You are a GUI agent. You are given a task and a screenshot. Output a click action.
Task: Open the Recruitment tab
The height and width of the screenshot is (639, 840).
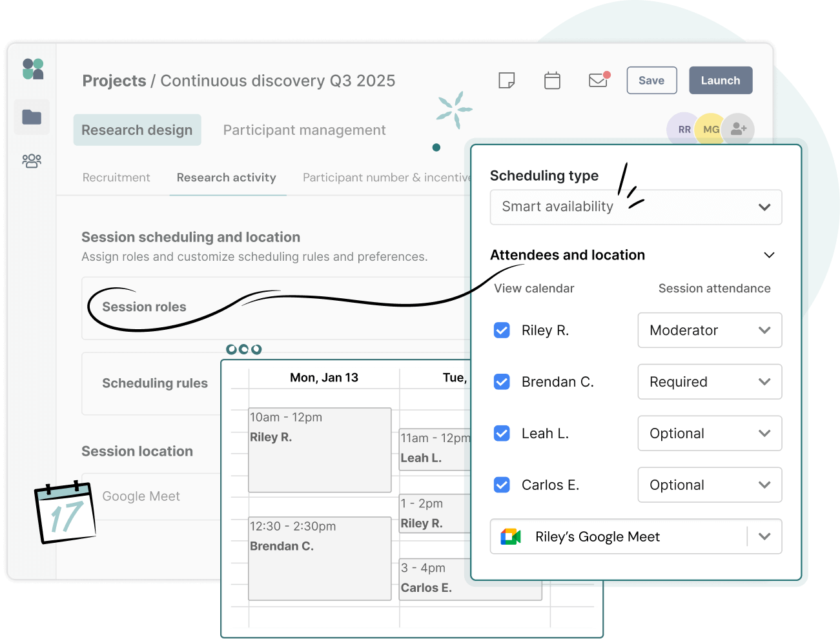coord(116,177)
